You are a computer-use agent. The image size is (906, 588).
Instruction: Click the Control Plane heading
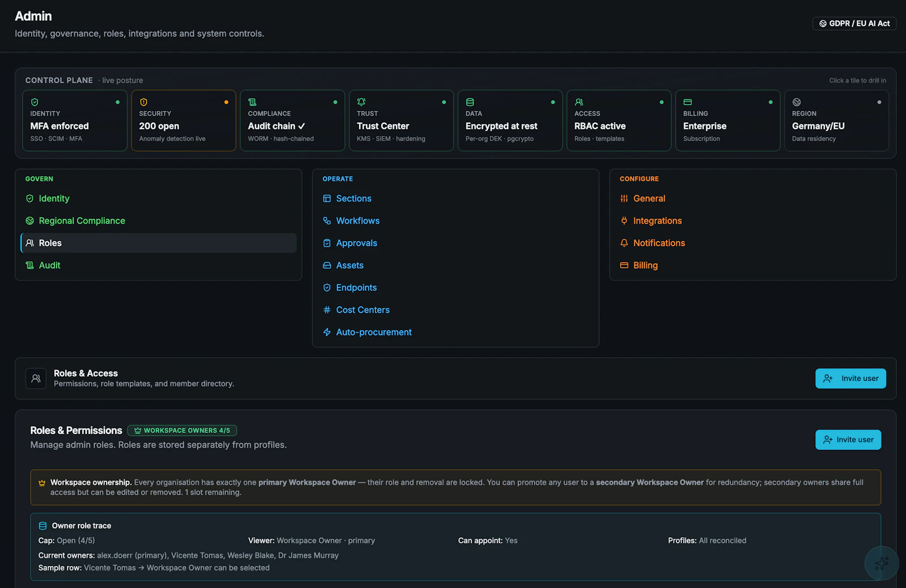click(59, 80)
